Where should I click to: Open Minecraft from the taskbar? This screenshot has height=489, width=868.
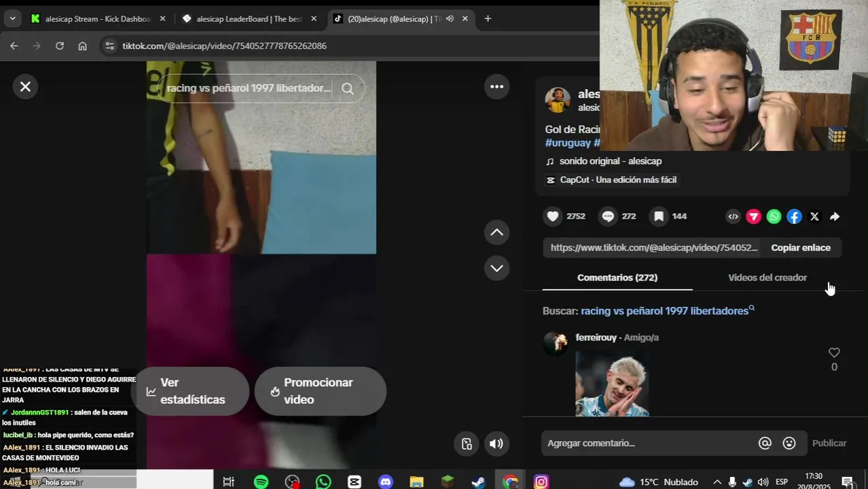pos(448,482)
